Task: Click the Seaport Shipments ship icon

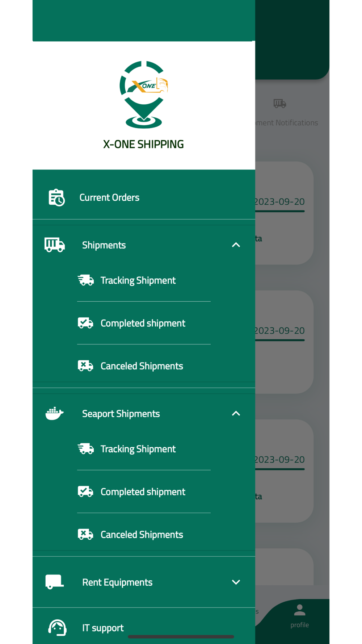Action: 55,413
